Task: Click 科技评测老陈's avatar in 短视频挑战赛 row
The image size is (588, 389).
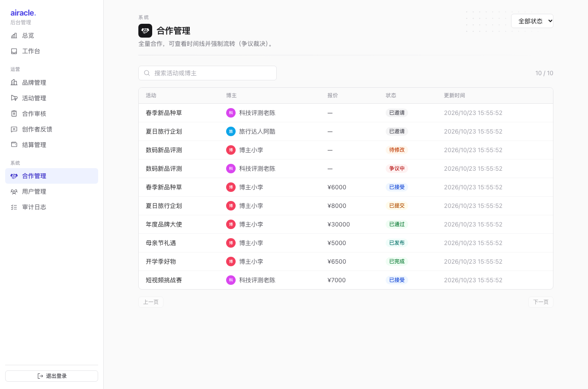Action: [231, 280]
